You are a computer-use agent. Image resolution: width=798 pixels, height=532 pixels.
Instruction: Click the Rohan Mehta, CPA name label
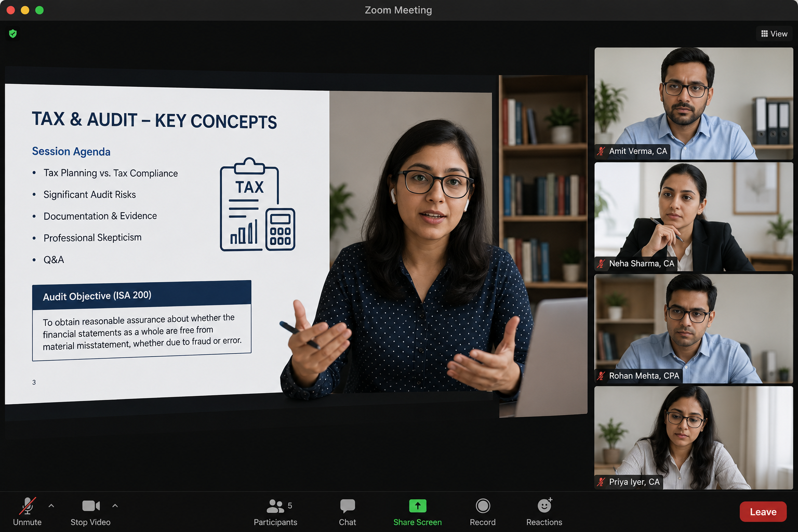tap(644, 376)
